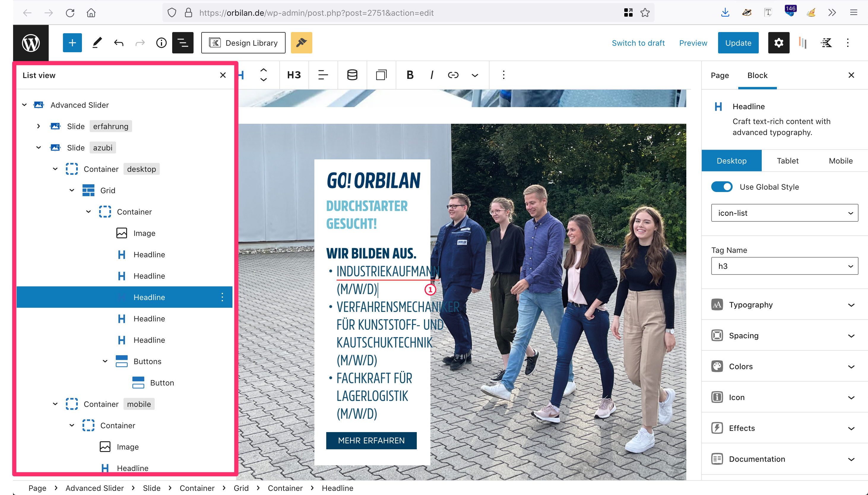Click Grid in the breadcrumb bar

click(241, 488)
